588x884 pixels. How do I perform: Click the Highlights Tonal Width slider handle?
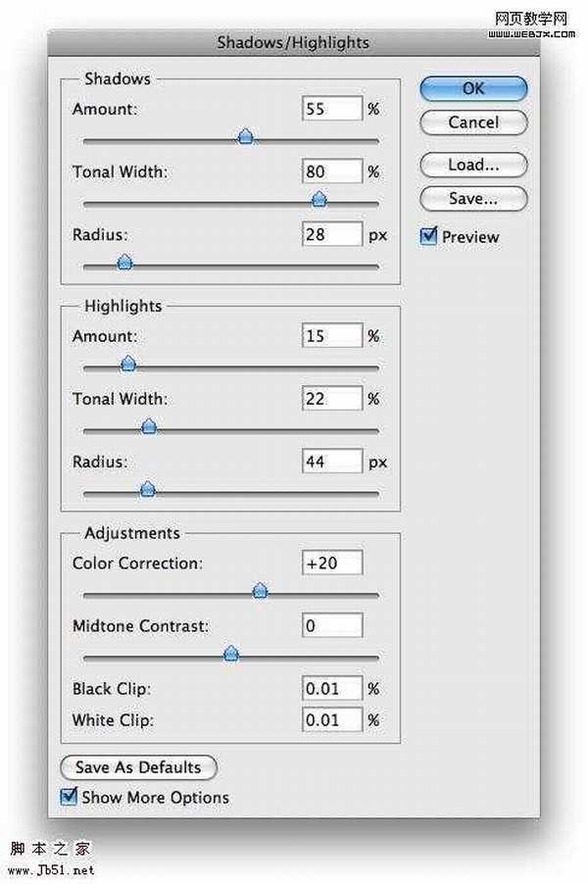click(x=149, y=426)
